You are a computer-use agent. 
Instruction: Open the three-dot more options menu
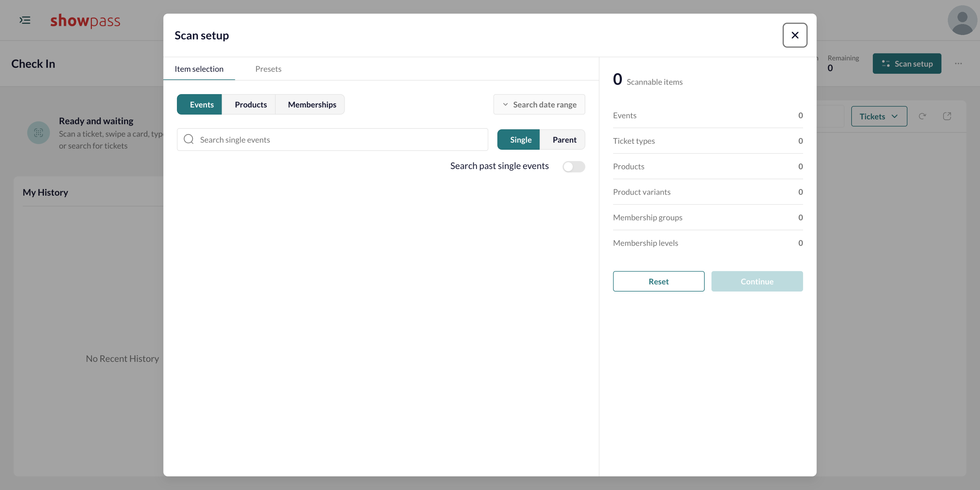(x=958, y=63)
